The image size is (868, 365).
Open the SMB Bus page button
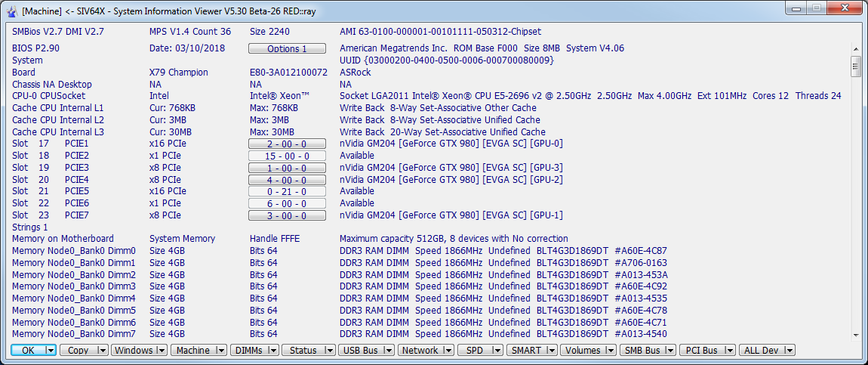[642, 350]
